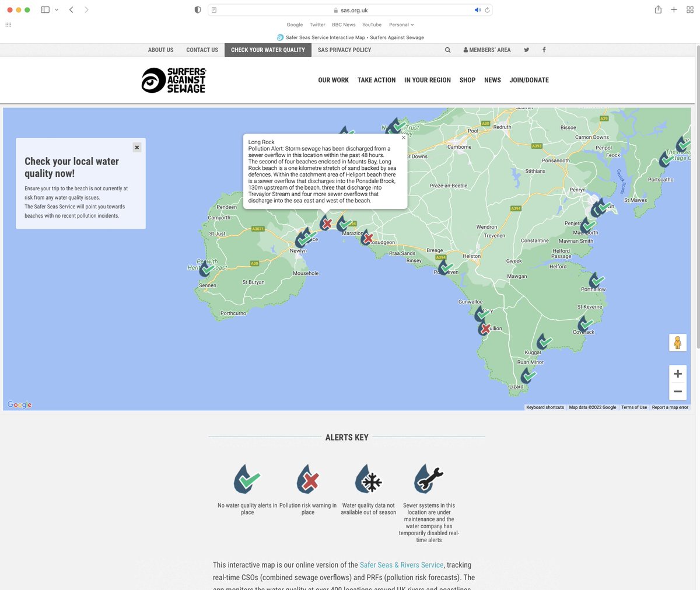700x590 pixels.
Task: Click the Surfers Against Sewage logo
Action: (174, 81)
